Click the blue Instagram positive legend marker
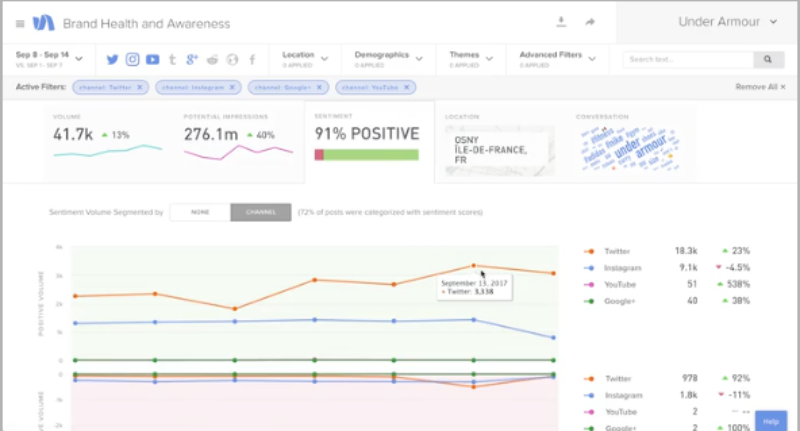Screen dimensions: 800x431 (589, 268)
